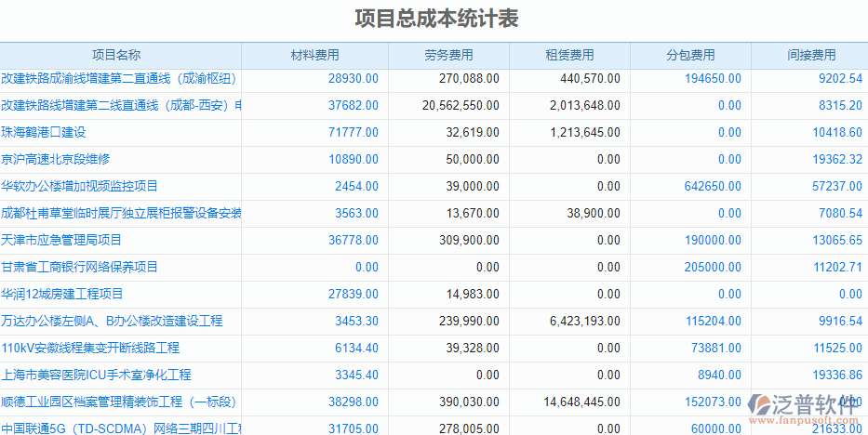The height and width of the screenshot is (435, 868).
Task: Click the 间接费用 column header
Action: pos(810,56)
